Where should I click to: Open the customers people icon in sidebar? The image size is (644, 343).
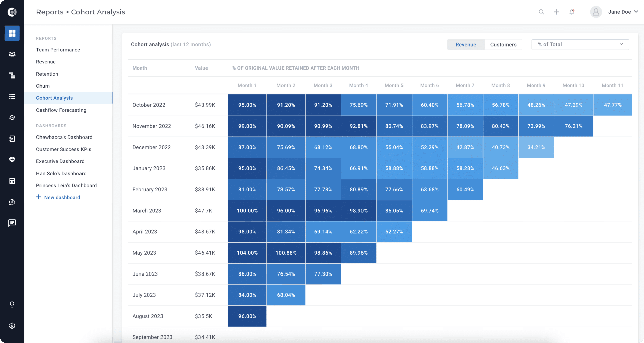[x=12, y=54]
